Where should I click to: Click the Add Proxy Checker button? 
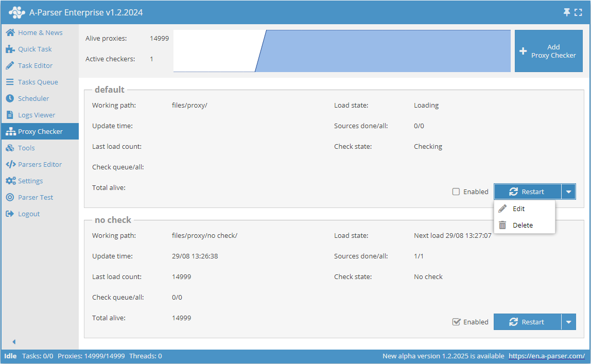(548, 50)
